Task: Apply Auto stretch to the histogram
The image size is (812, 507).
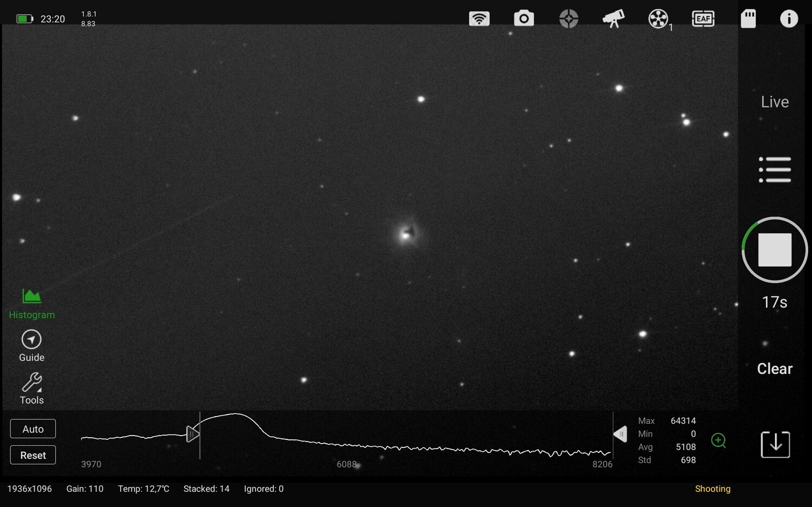Action: [x=32, y=429]
